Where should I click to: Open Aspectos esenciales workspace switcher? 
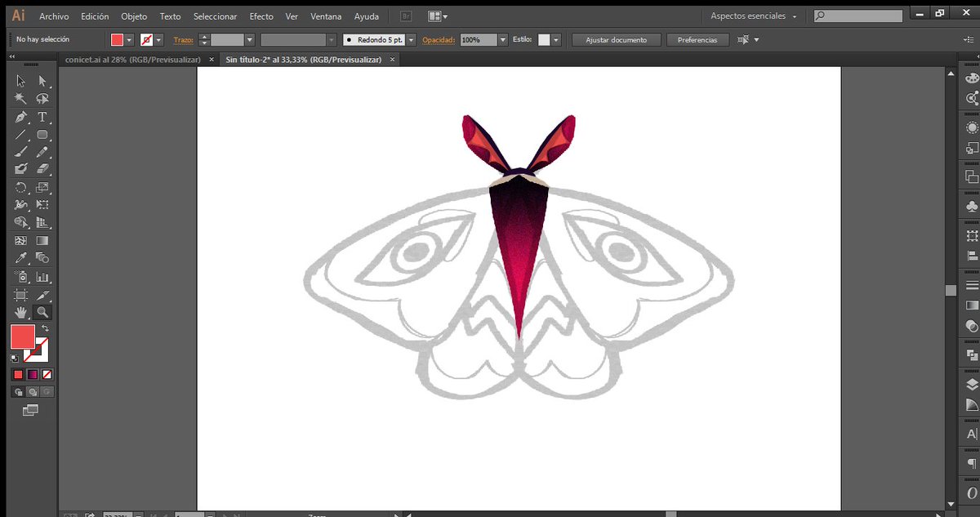[x=753, y=16]
